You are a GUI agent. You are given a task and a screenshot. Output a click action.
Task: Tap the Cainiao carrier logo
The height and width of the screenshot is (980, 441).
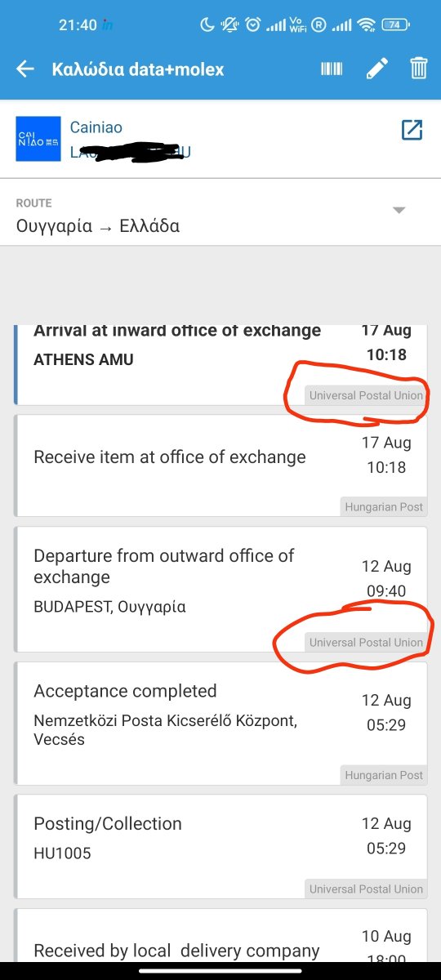click(38, 139)
